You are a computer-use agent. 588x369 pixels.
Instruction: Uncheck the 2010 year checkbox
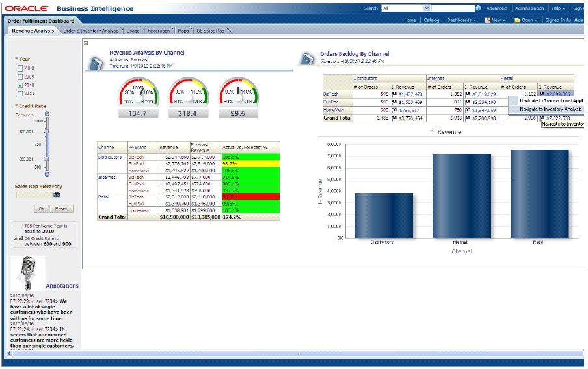pos(20,85)
